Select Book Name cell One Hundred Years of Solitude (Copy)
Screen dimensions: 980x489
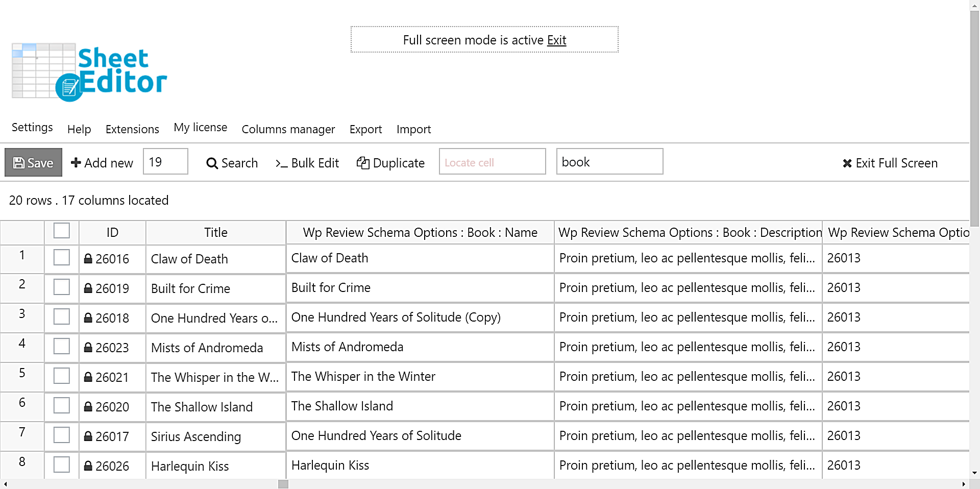tap(420, 317)
